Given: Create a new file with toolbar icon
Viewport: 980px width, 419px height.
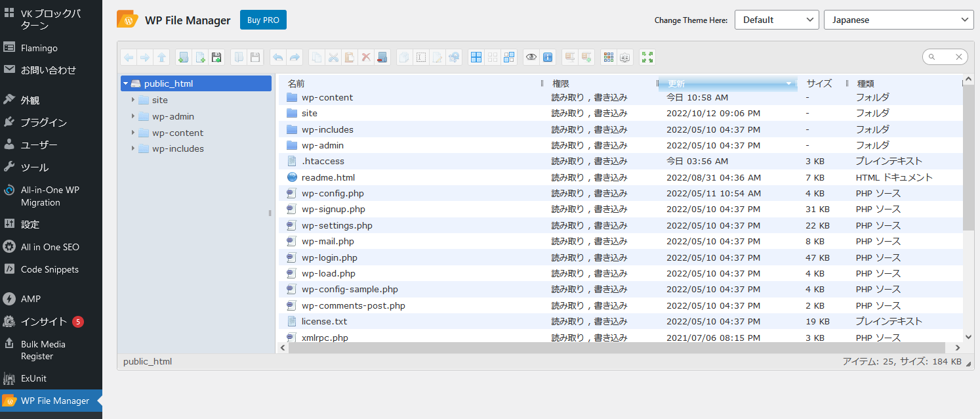Looking at the screenshot, I should click(x=200, y=57).
